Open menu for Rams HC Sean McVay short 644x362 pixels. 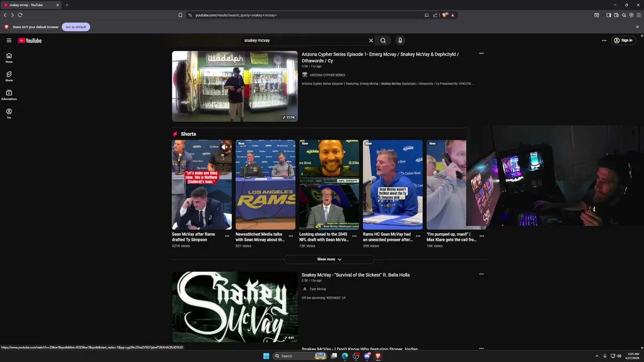pos(418,236)
